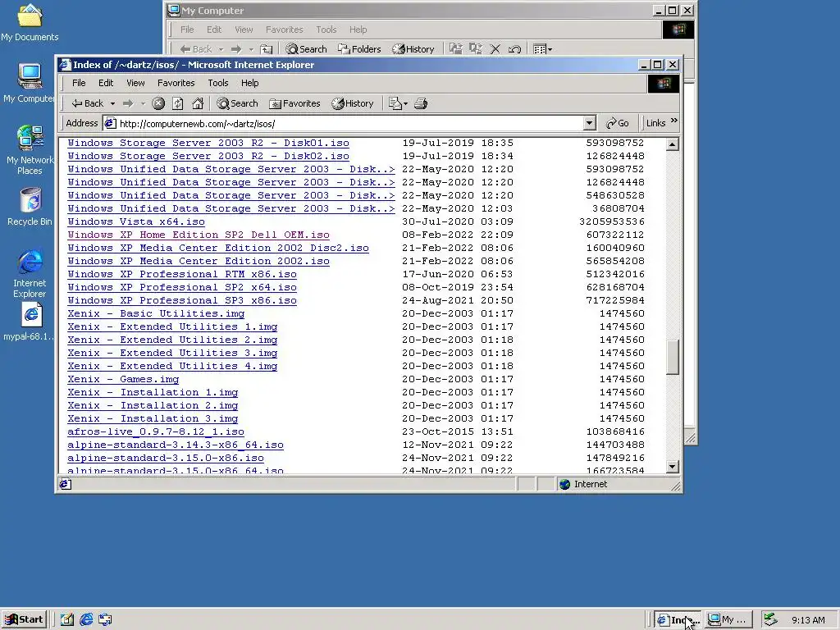Open Back history dropdown arrow in Internet Explorer
The height and width of the screenshot is (630, 840).
pyautogui.click(x=112, y=103)
